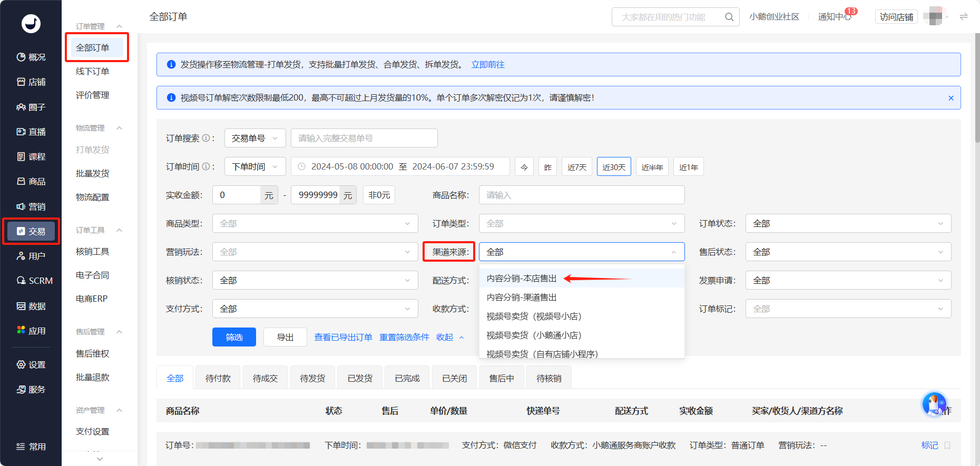Click the bookmark icon next to 标记
The image size is (980, 466).
click(947, 445)
